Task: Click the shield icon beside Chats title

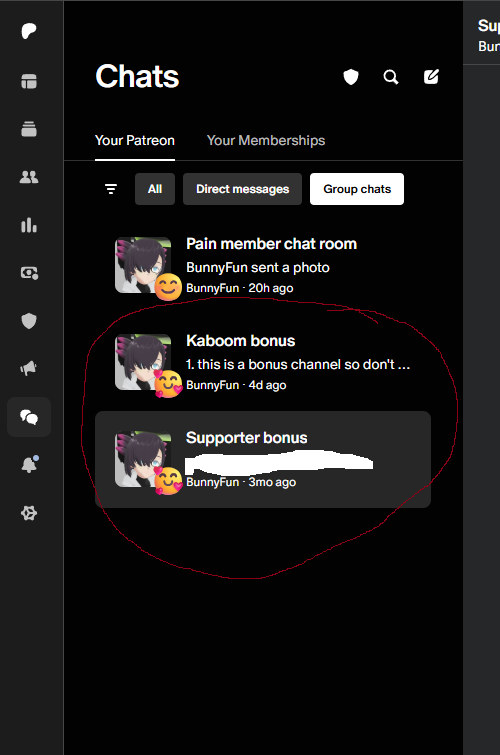Action: pos(351,77)
